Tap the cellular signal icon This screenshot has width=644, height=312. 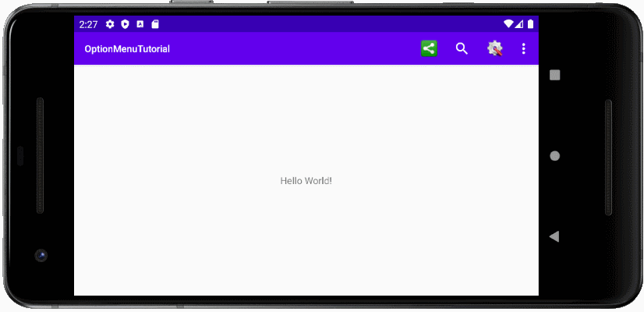(x=519, y=24)
